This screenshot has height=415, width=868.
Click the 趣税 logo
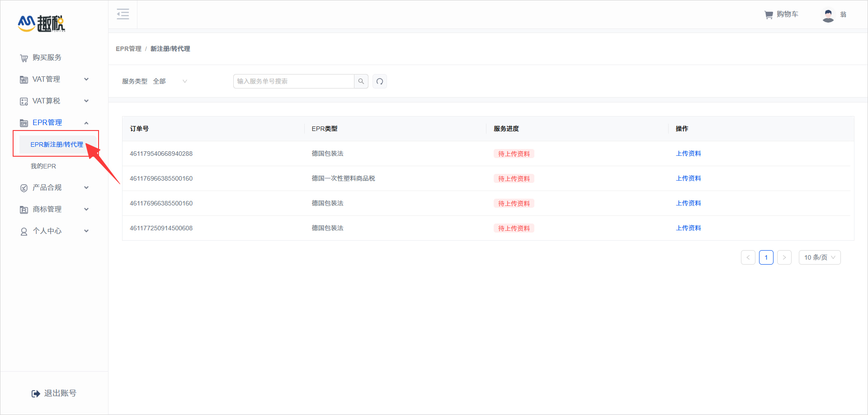coord(42,23)
